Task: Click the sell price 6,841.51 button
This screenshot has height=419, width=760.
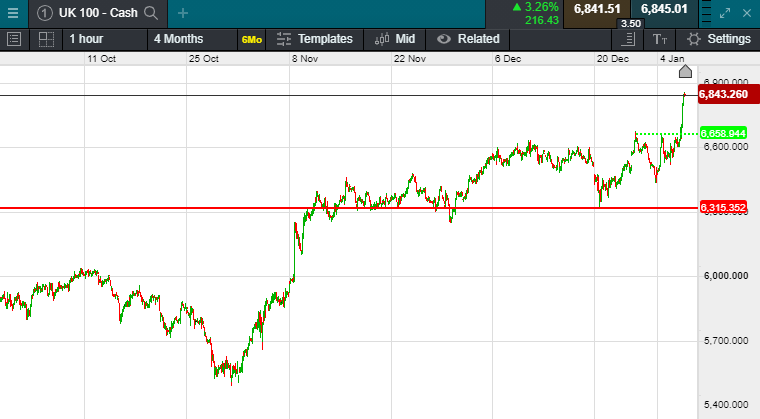Action: click(595, 10)
